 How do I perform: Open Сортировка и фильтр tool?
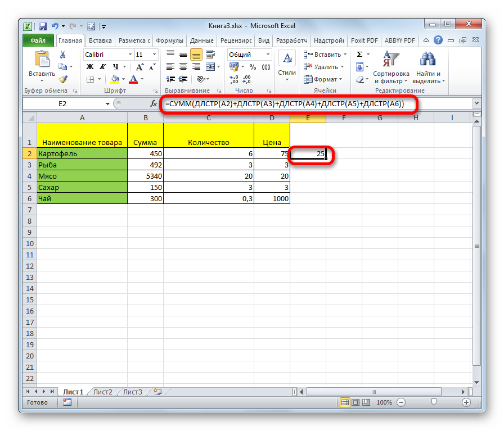pos(390,66)
